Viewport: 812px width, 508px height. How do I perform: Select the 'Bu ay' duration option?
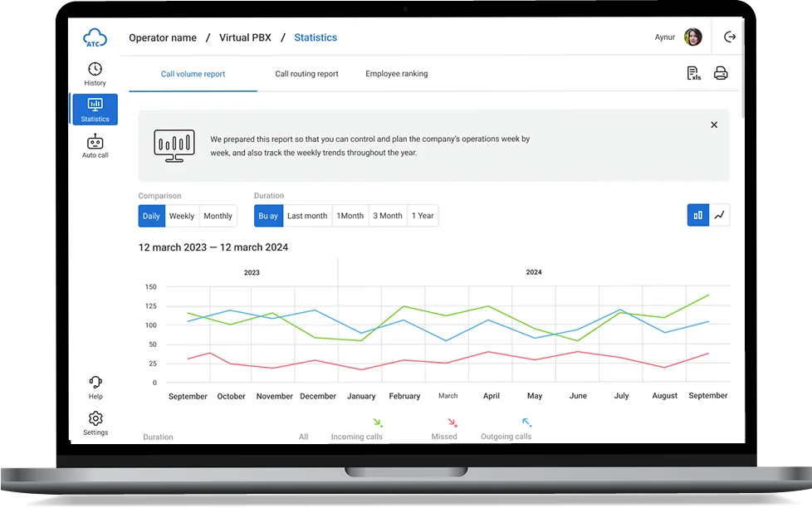click(x=268, y=216)
